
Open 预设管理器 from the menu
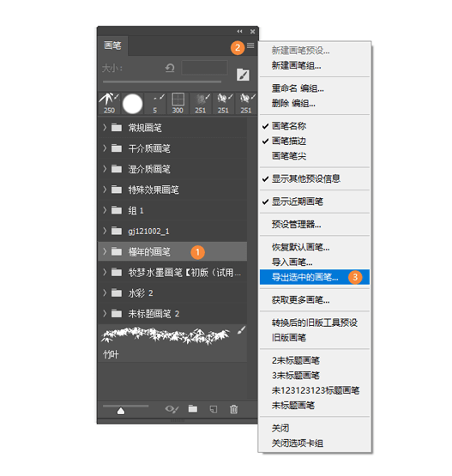pos(296,225)
